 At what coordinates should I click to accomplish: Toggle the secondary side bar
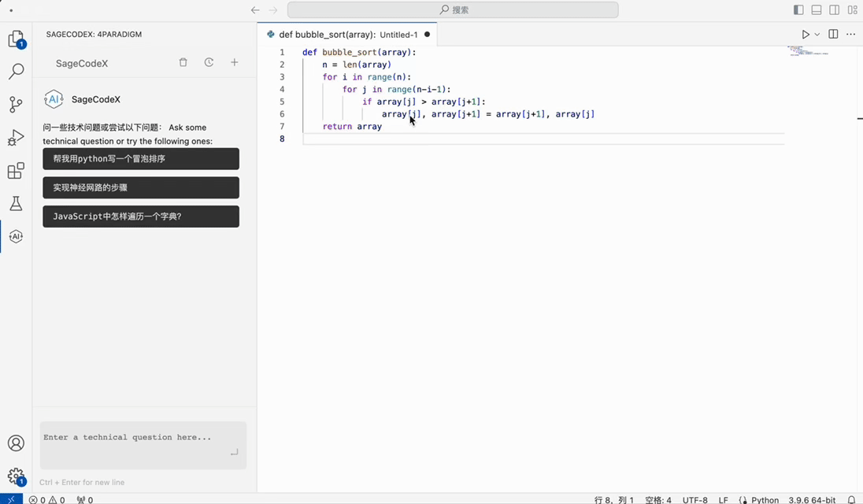click(x=835, y=10)
